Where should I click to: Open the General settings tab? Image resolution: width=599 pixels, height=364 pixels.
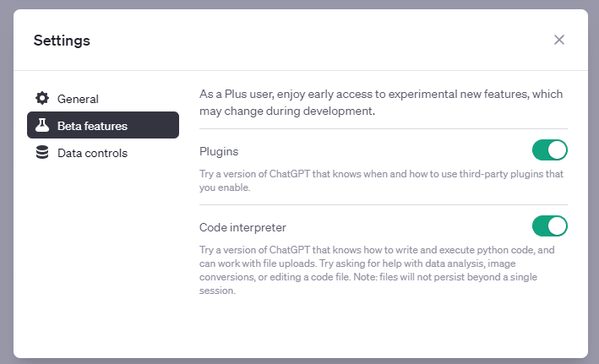(x=103, y=99)
